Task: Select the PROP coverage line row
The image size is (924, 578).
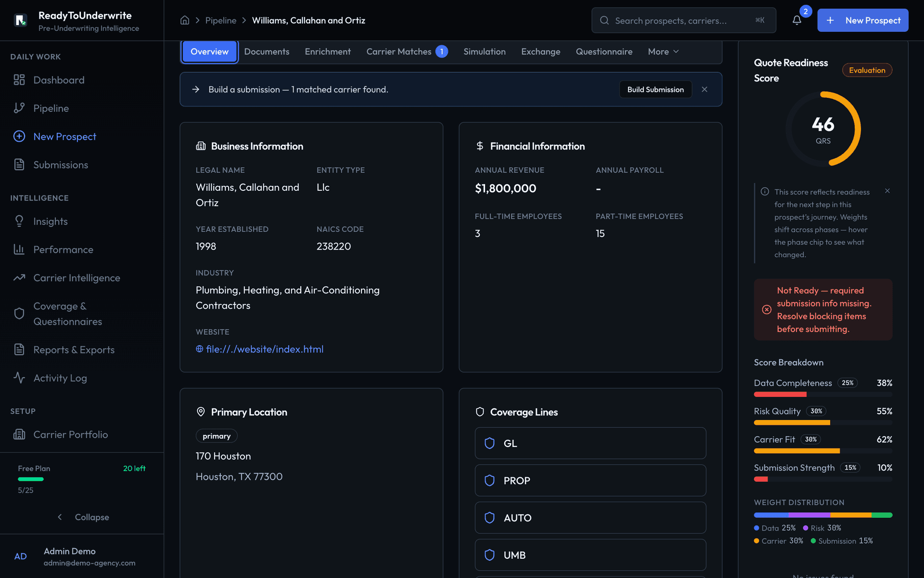Action: 590,481
